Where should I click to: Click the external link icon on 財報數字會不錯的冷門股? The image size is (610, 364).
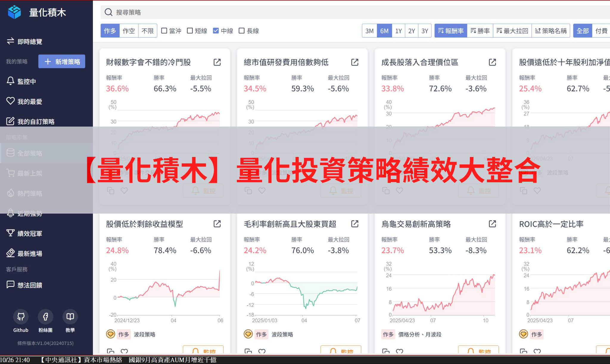[217, 63]
